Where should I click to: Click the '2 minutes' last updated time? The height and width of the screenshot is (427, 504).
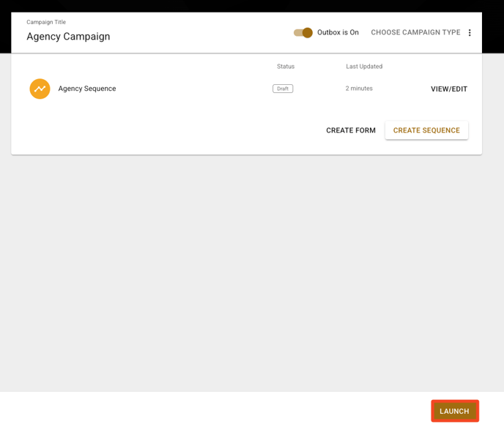click(x=359, y=89)
